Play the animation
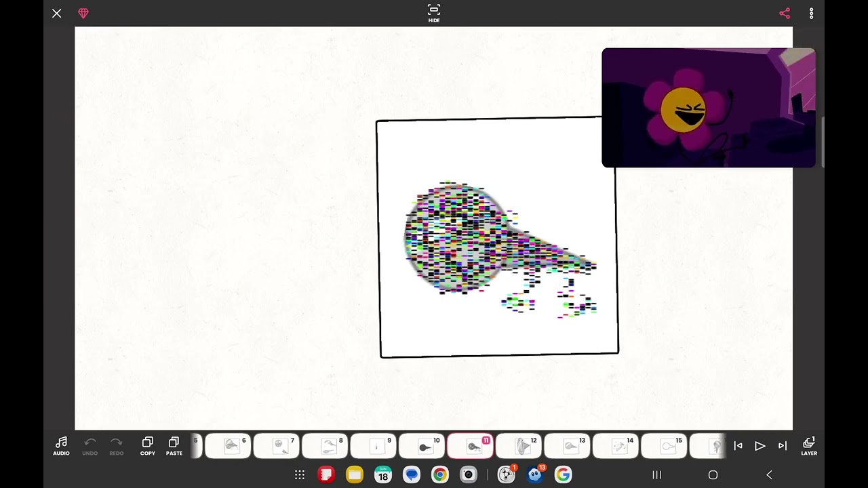The image size is (868, 488). (x=760, y=446)
